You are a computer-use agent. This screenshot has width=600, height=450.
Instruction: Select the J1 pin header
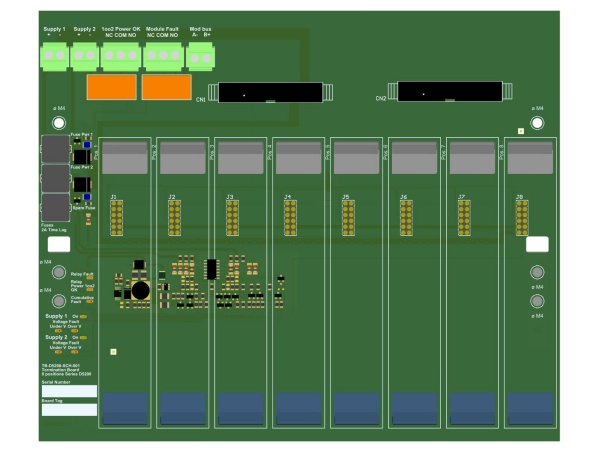[x=116, y=217]
